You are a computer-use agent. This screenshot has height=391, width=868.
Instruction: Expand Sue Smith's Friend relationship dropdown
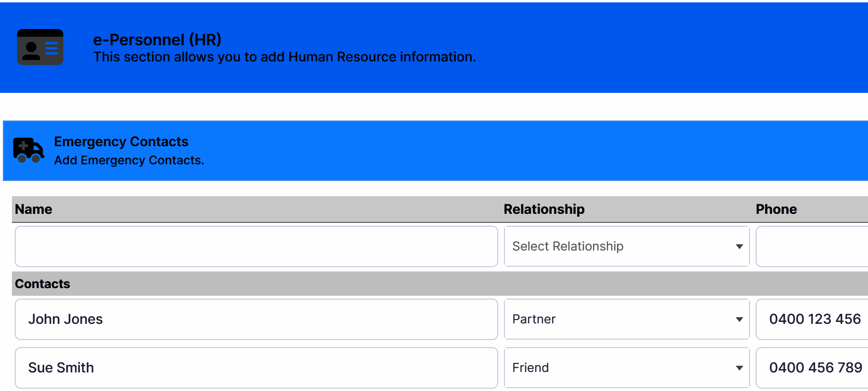click(x=626, y=368)
